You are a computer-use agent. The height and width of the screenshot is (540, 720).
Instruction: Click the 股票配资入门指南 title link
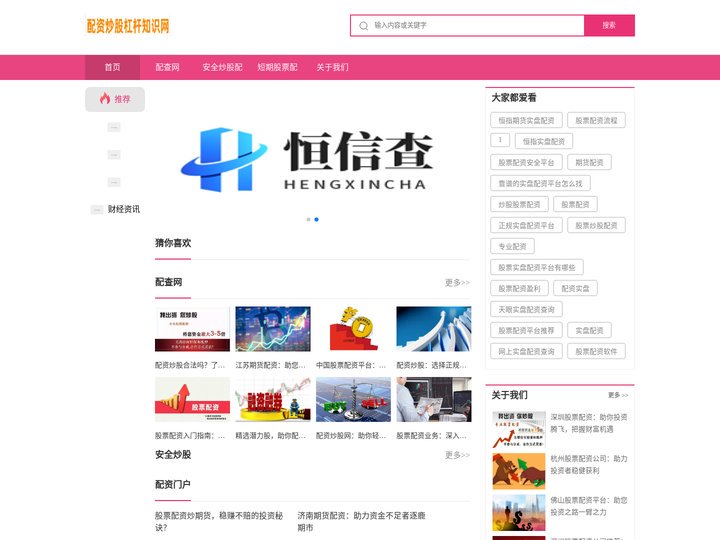(x=190, y=436)
